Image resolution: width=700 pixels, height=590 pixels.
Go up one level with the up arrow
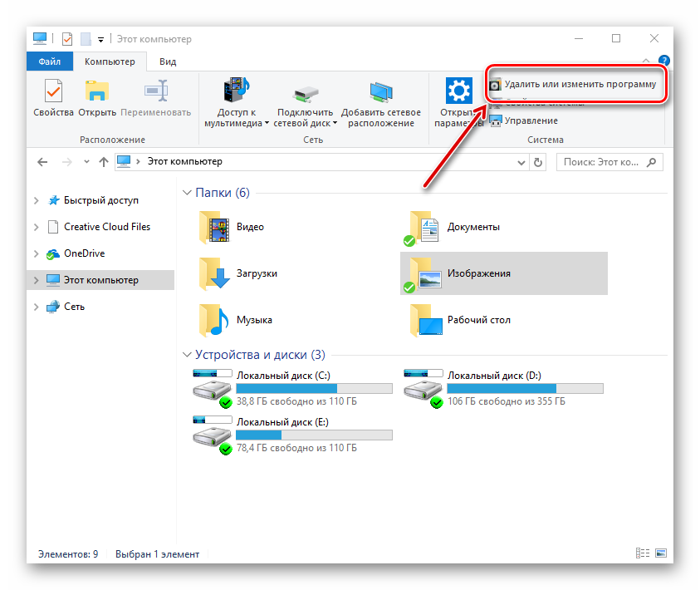point(103,162)
